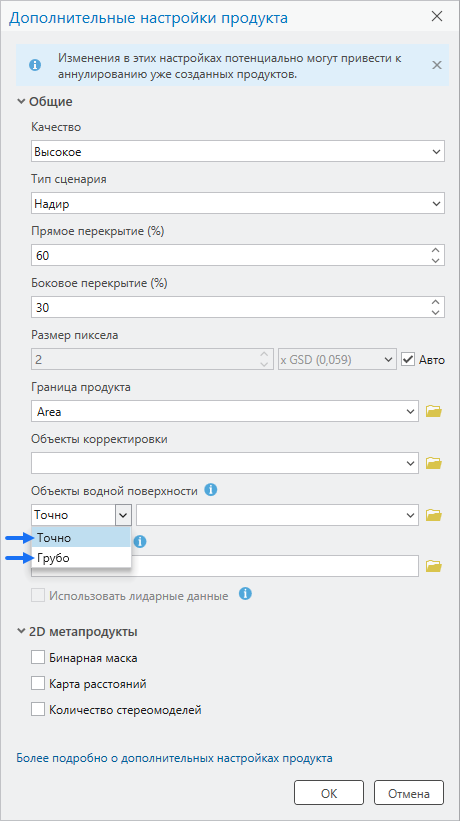Click info icon beside Объекты водной поверхности
Viewport: 460px width, 821px height.
tap(210, 490)
